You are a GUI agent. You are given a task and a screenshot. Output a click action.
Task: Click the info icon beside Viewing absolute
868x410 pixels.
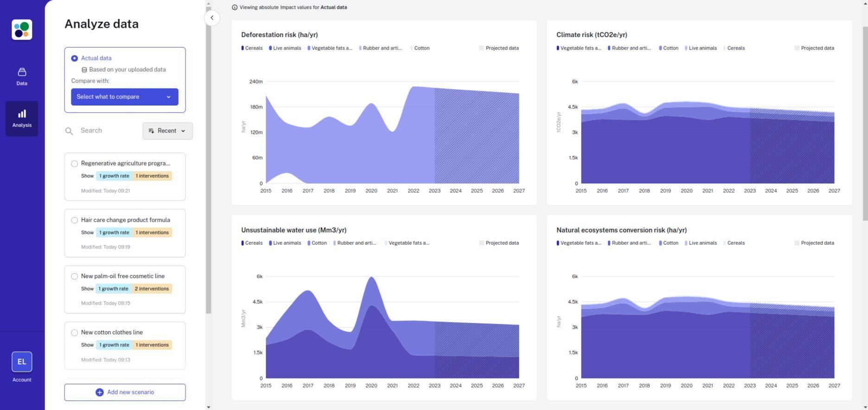click(x=235, y=7)
